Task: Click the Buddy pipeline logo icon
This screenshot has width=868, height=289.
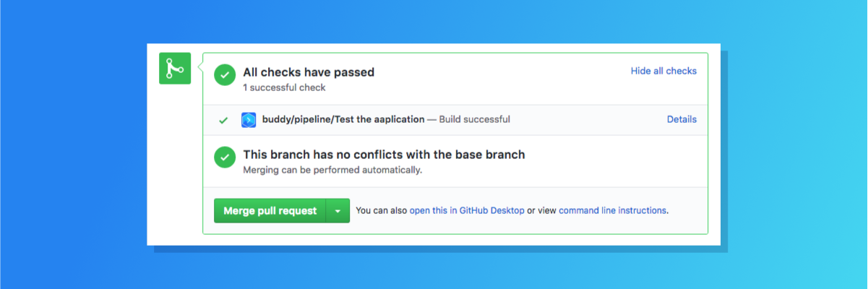Action: click(x=249, y=120)
